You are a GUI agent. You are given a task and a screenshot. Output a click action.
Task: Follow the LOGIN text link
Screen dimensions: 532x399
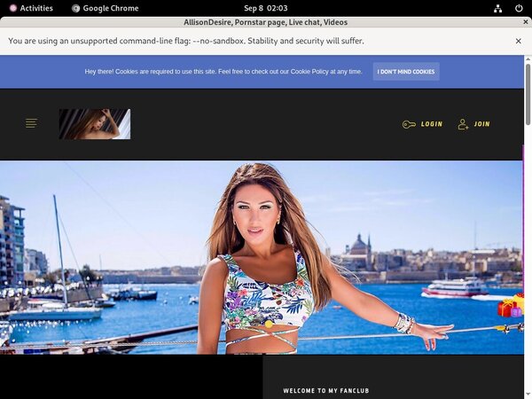pos(432,124)
